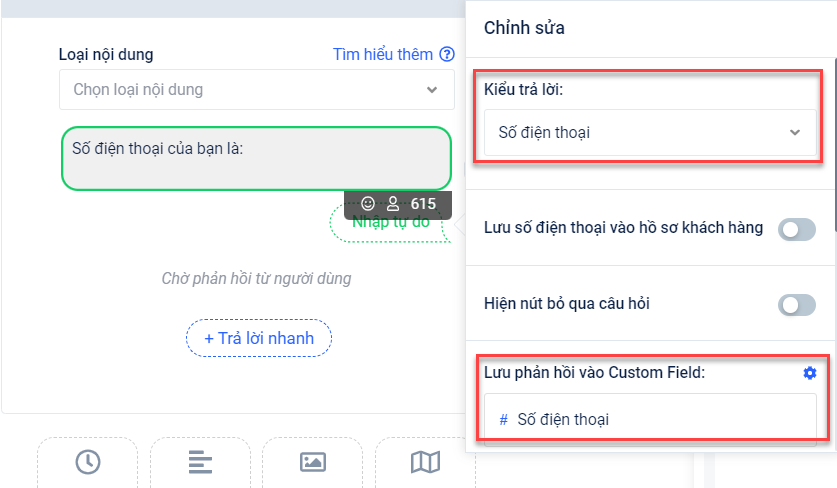Click the + Trả lời nhanh button
The height and width of the screenshot is (488, 837).
point(259,338)
